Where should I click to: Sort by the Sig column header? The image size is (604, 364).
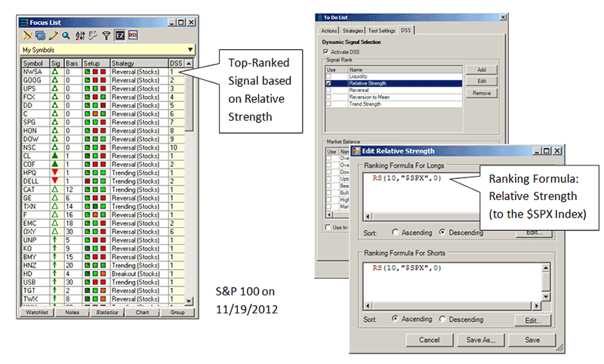click(x=57, y=63)
